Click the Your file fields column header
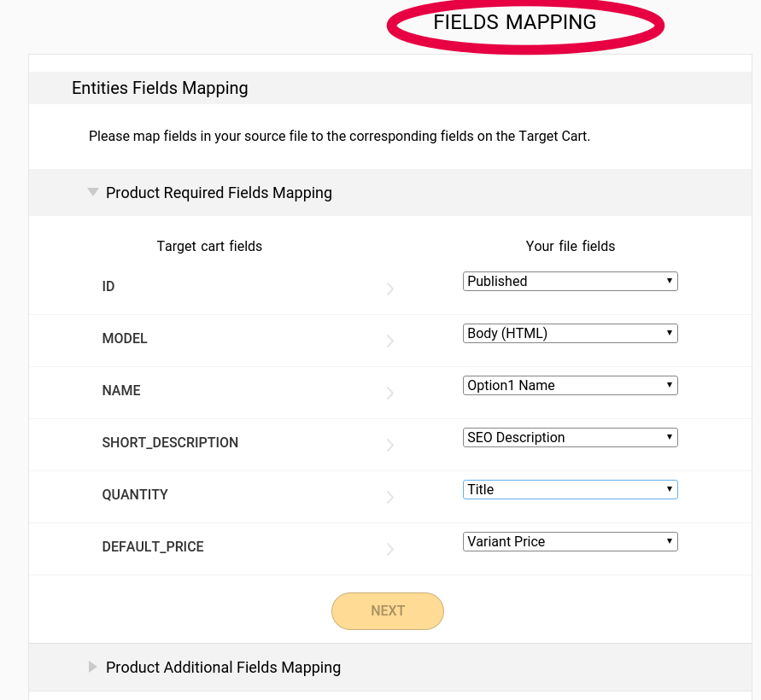The height and width of the screenshot is (700, 761). 571,247
